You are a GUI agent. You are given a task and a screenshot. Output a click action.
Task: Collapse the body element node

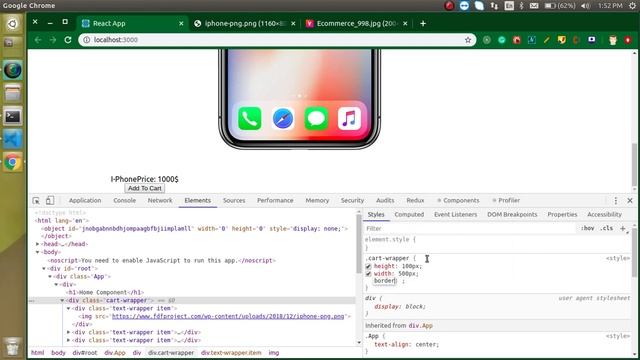(x=38, y=252)
